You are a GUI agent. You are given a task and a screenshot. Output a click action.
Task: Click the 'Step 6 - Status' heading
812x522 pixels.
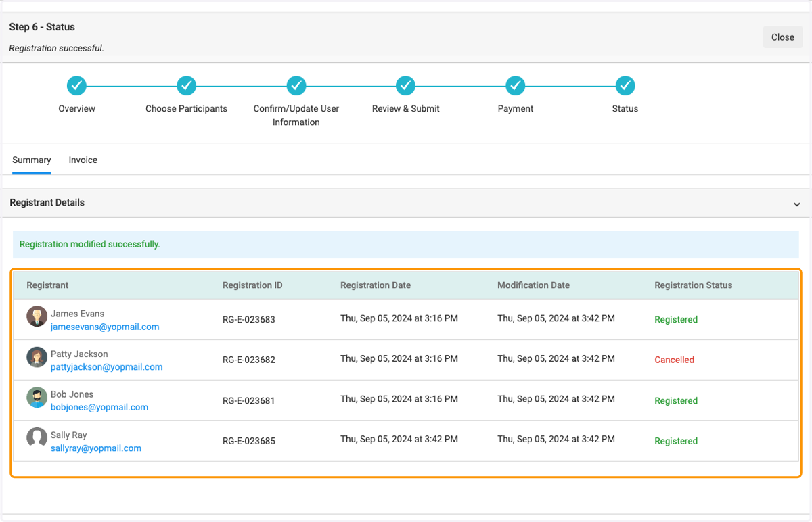click(x=42, y=27)
